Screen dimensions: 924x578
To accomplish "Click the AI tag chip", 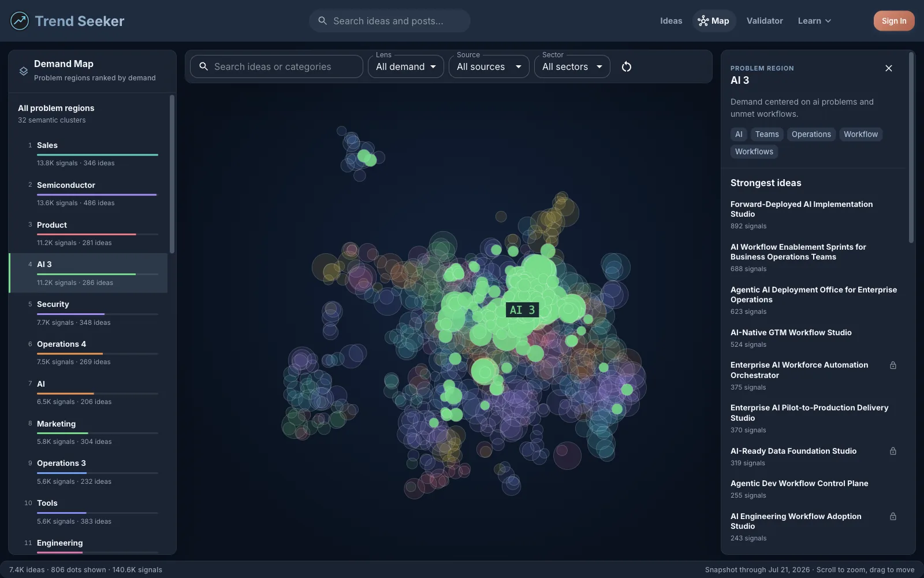I will [x=739, y=134].
